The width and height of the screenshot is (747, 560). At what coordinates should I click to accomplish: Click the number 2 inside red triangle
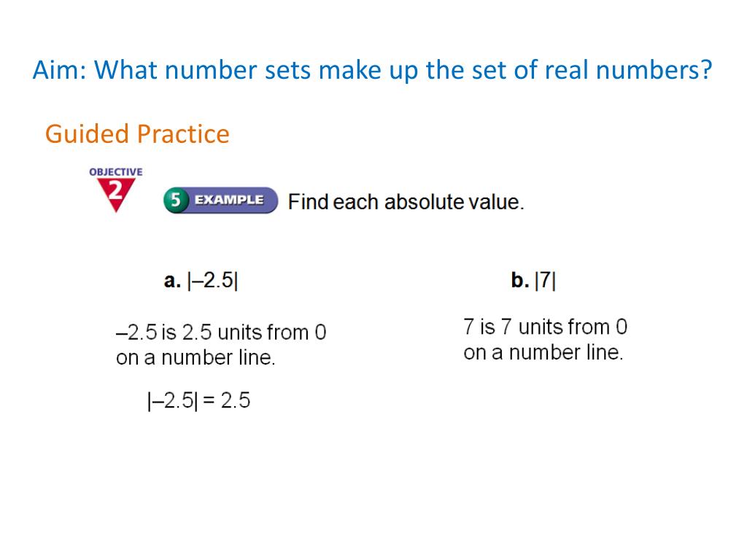pos(116,190)
